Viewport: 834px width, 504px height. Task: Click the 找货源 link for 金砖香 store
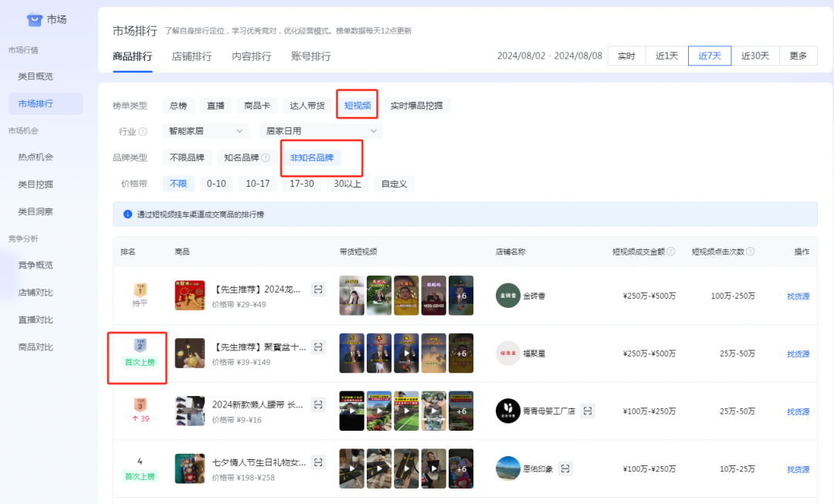(x=797, y=295)
